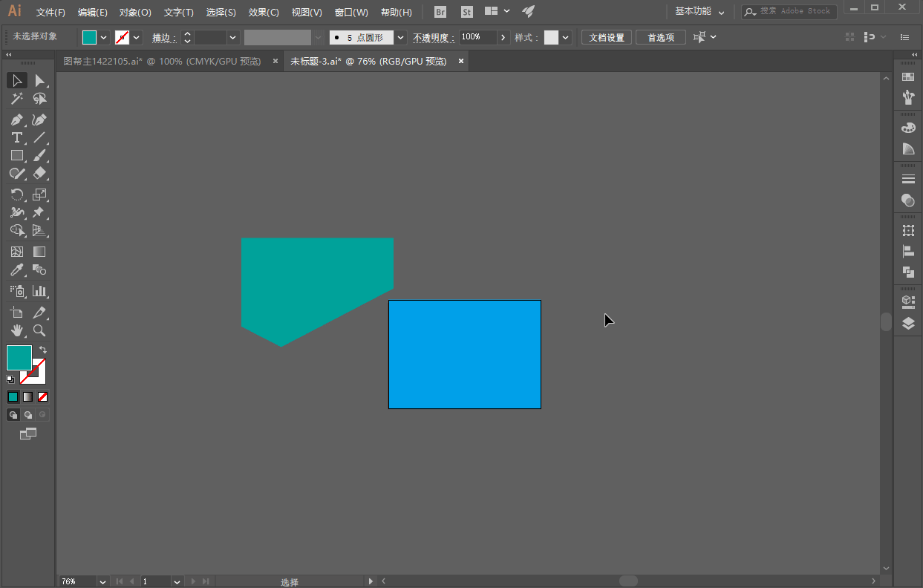Screen dimensions: 923x588
Task: Open the Layers panel icon
Action: [907, 323]
